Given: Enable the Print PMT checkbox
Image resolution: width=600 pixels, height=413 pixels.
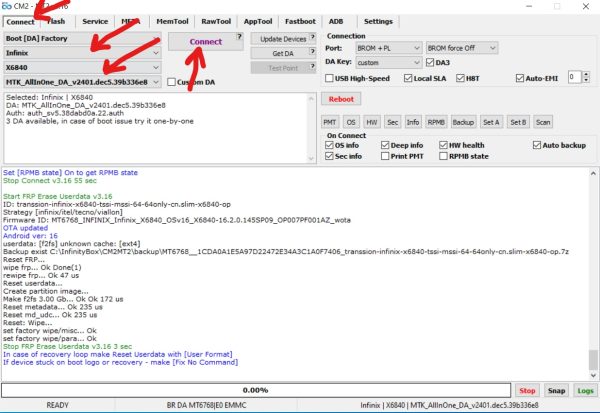Looking at the screenshot, I should pos(385,156).
